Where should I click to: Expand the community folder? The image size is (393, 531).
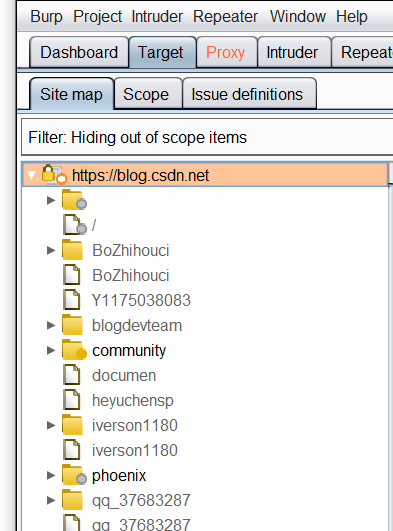point(51,351)
